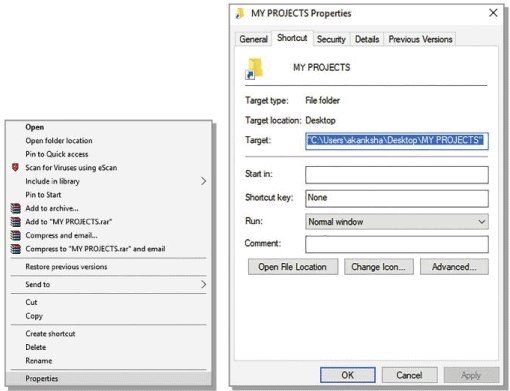Close the MY PROJECTS Properties dialog
This screenshot has width=510, height=391.
(x=493, y=13)
